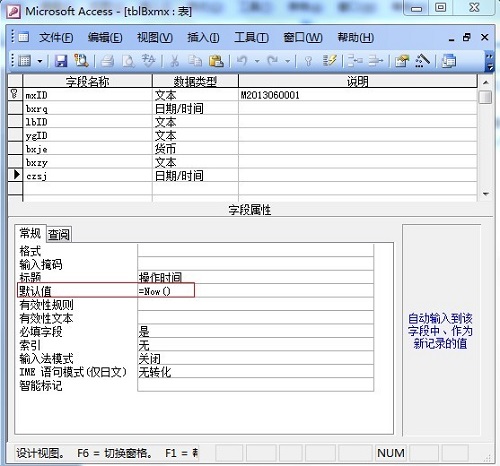Click the 索引 value 无
500x466 pixels.
[x=255, y=344]
